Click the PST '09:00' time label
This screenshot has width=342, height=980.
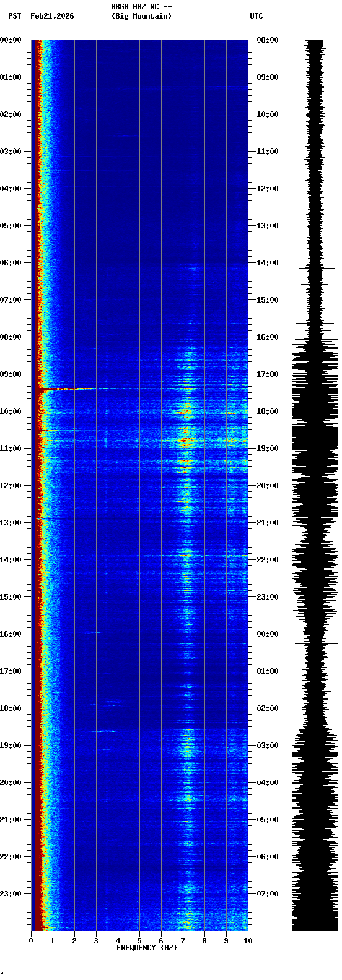(11, 374)
